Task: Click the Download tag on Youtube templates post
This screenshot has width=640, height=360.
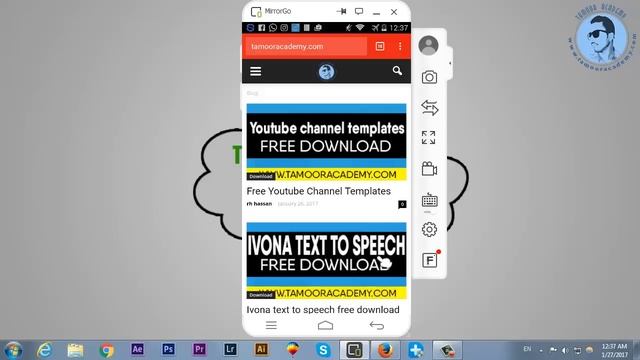Action: [x=261, y=176]
